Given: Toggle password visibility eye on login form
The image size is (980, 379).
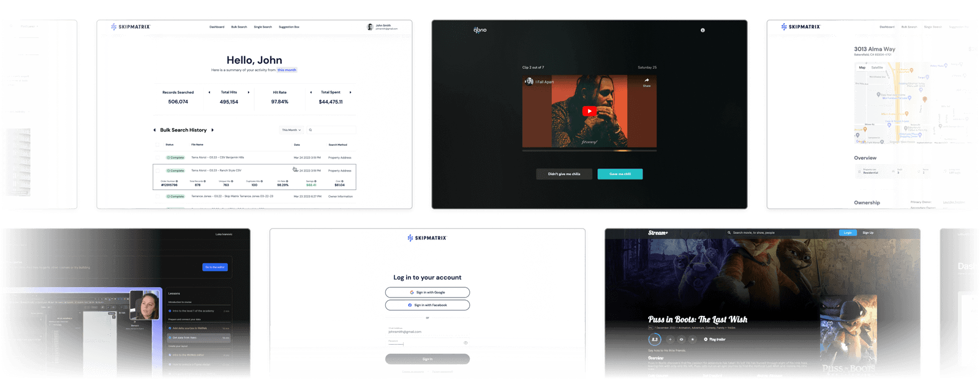Looking at the screenshot, I should (x=466, y=343).
